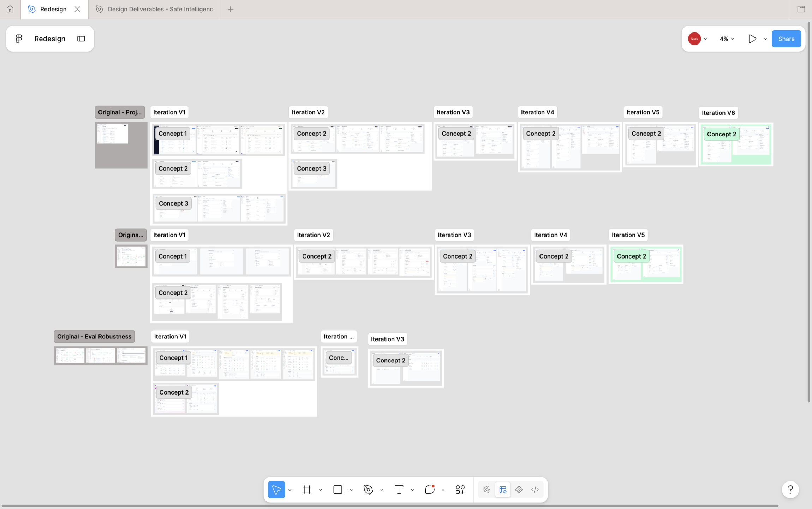Select the Move tool in the bottom toolbar
Screen dimensions: 812x509
tap(276, 490)
